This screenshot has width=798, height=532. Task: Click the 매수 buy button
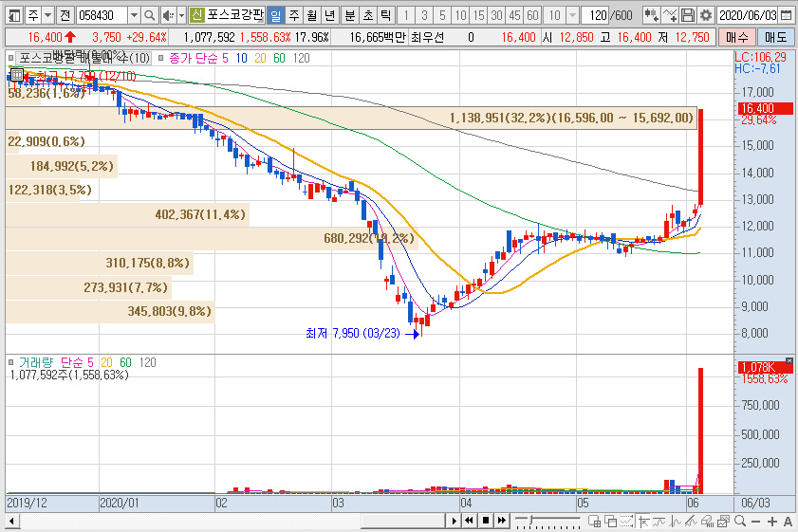pyautogui.click(x=737, y=37)
